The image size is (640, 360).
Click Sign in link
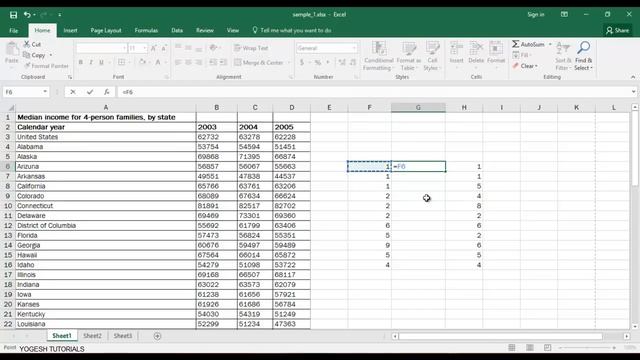click(536, 15)
